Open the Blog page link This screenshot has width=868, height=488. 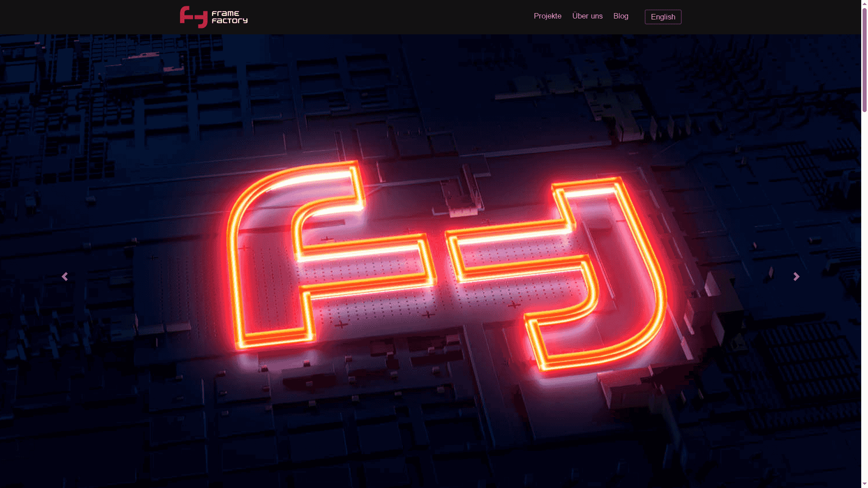coord(620,16)
